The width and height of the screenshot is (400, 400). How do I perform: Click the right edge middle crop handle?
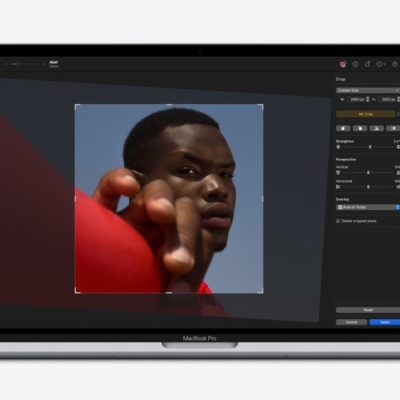tap(262, 199)
